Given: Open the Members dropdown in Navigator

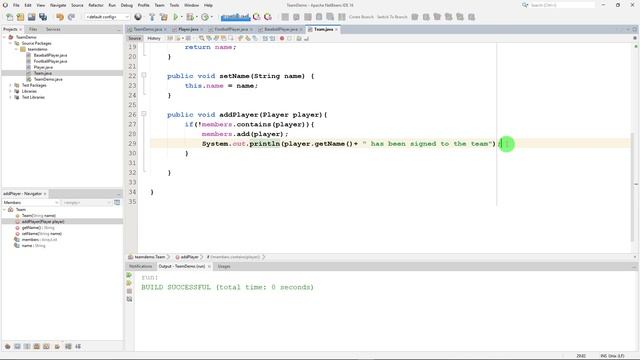Looking at the screenshot, I should click(x=31, y=202).
